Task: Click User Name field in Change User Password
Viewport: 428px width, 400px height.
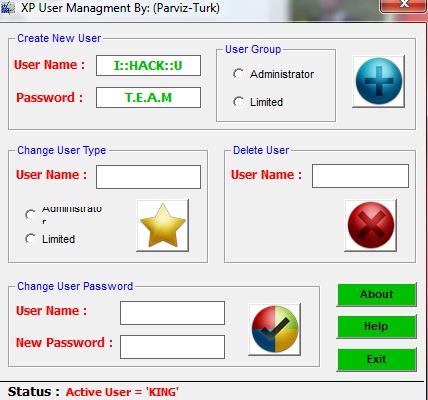Action: 172,313
